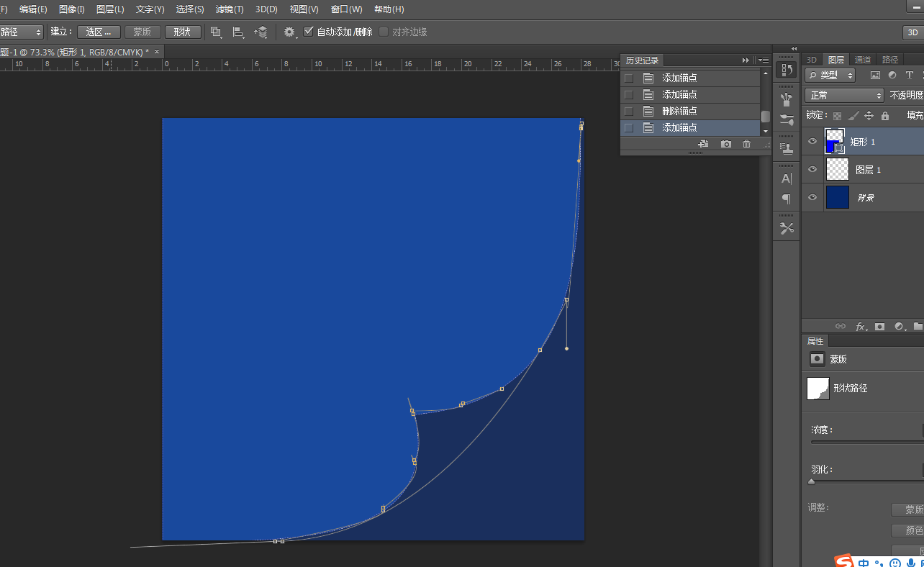
Task: Open the 路径 tool mode dropdown
Action: [22, 32]
